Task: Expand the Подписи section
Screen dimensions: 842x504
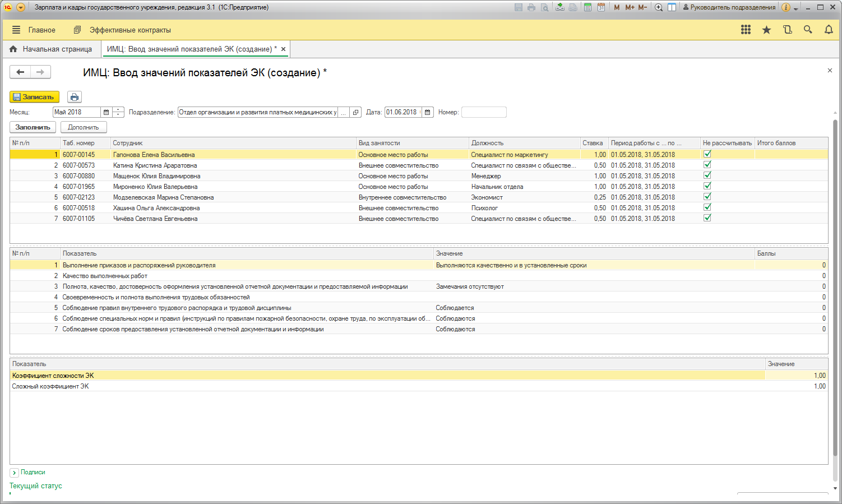Action: pos(15,473)
